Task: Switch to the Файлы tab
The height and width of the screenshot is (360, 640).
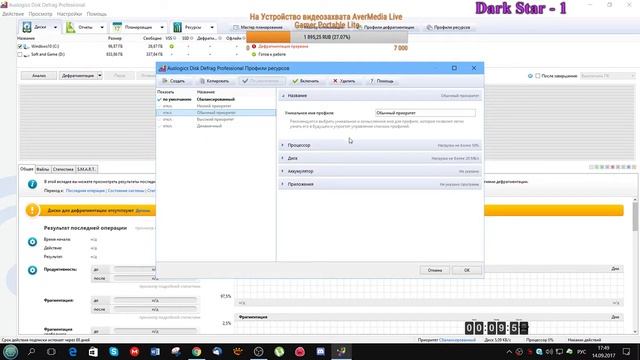Action: click(x=43, y=169)
